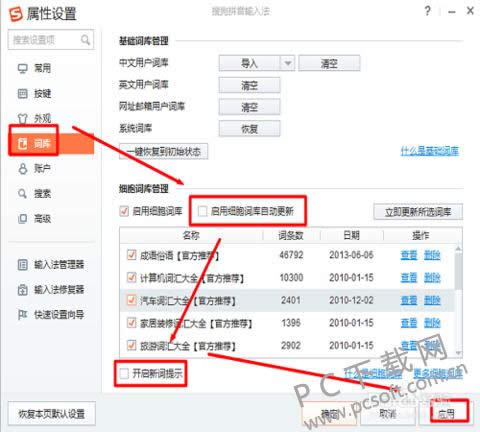This screenshot has width=480, height=432.
Task: Click 一键恢复到初始状态 button
Action: [x=164, y=152]
